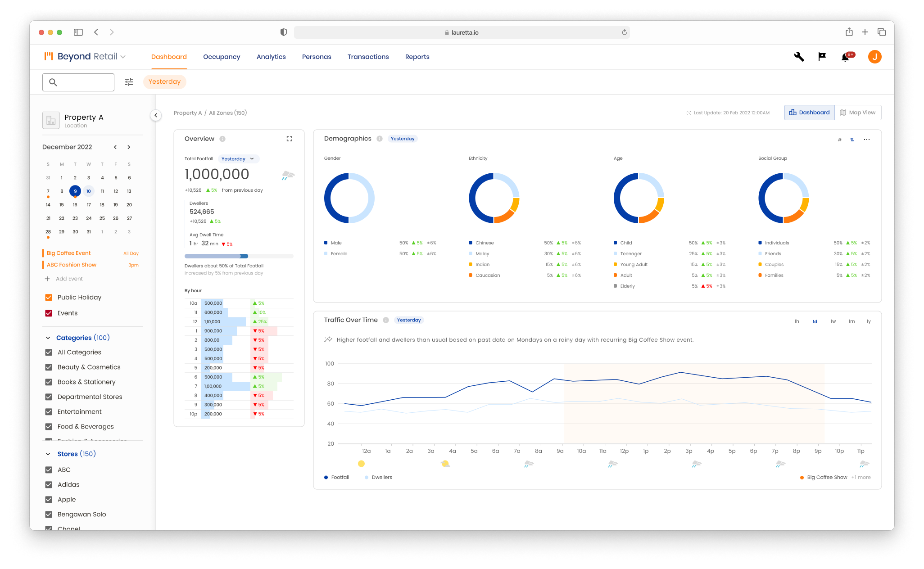
Task: Collapse the left sidebar panel
Action: 156,115
